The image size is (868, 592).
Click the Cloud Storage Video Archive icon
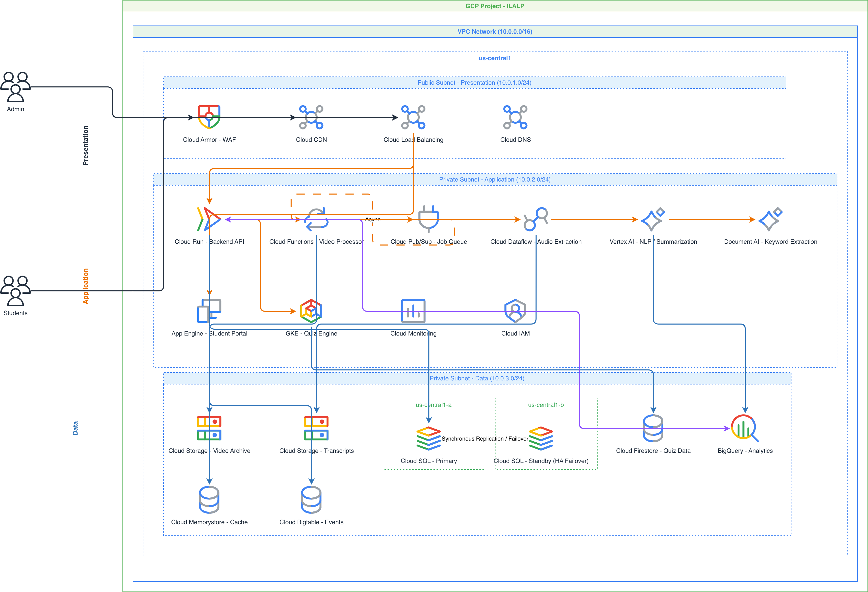click(209, 428)
